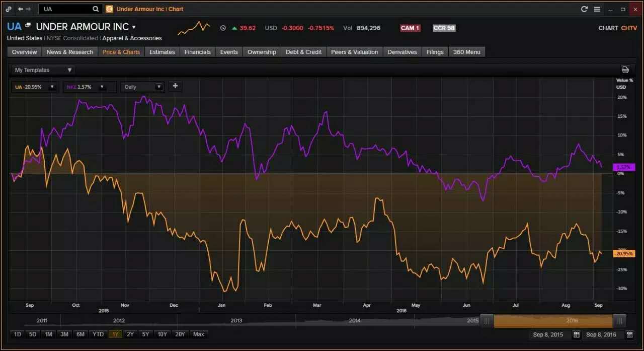This screenshot has width=644, height=351.
Task: Click the search magnifier icon
Action: coord(96,9)
